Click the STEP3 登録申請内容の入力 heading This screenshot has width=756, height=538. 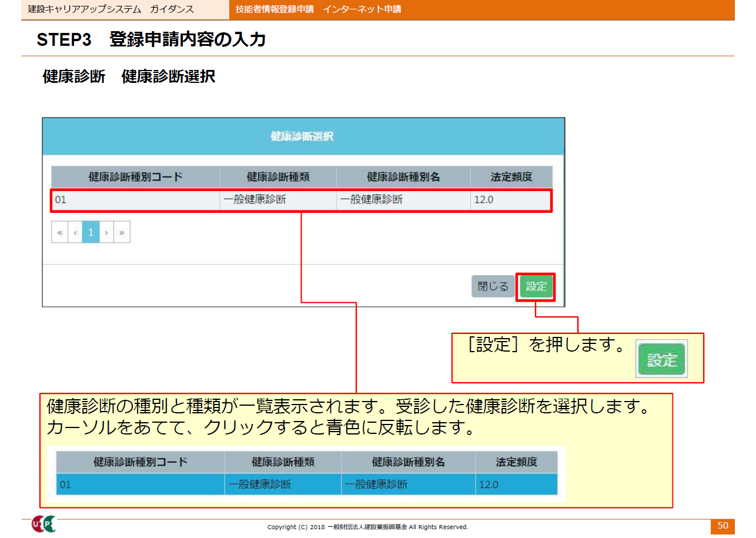tap(151, 39)
